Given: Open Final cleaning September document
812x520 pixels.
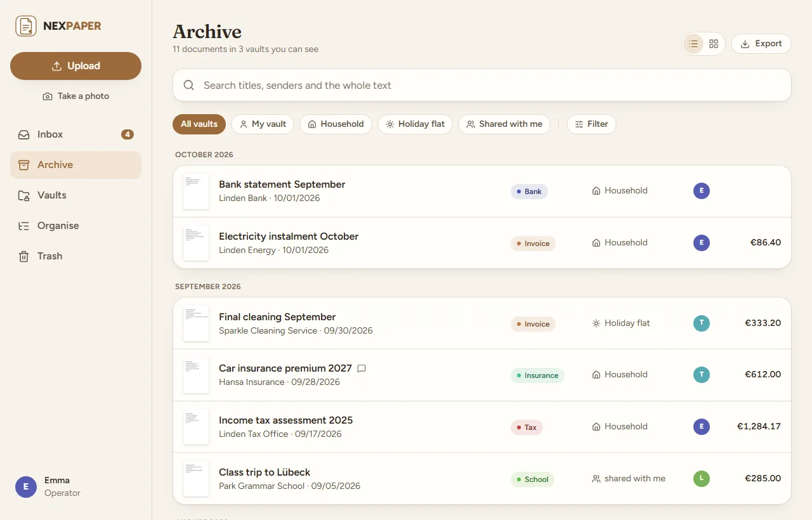Looking at the screenshot, I should point(482,323).
